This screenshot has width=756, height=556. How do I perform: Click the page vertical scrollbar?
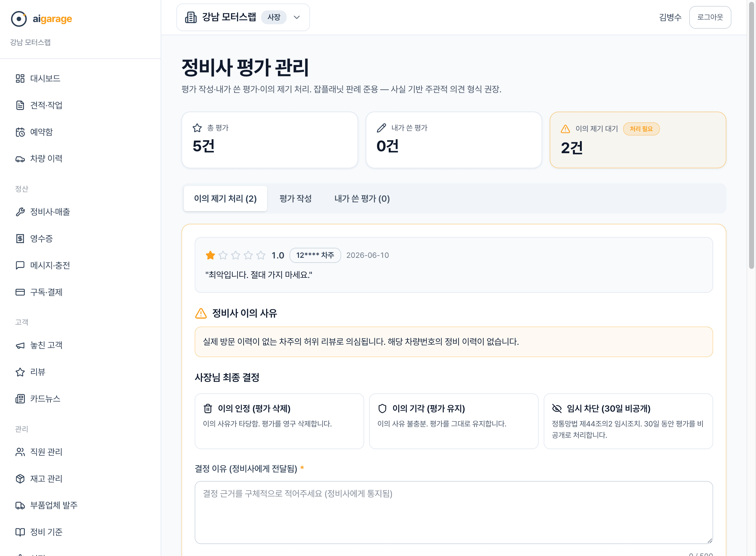coord(751,135)
